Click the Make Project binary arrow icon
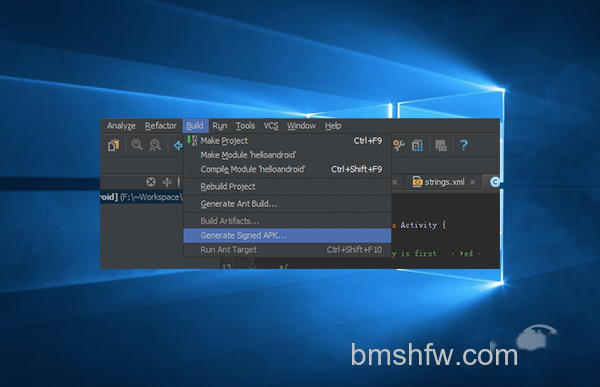This screenshot has width=600, height=387. (x=192, y=140)
